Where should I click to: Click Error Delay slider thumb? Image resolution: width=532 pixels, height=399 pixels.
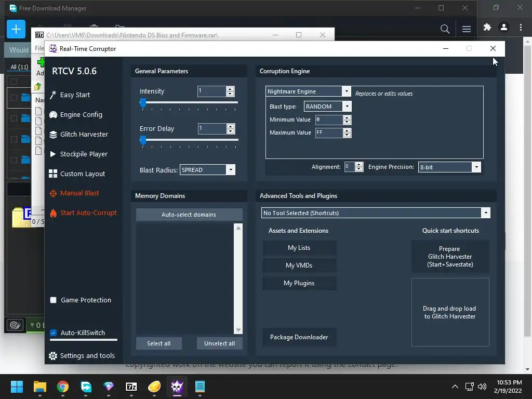pos(143,140)
